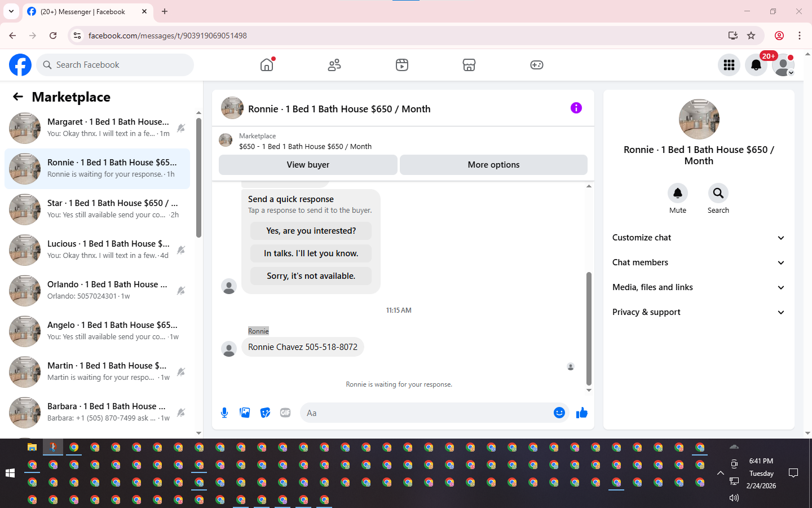Click the large listing photo in right panel
This screenshot has height=508, width=812.
(x=699, y=119)
